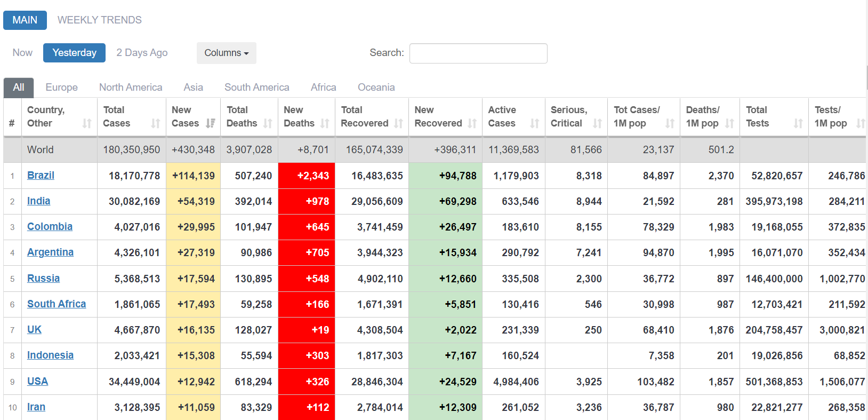The height and width of the screenshot is (420, 868).
Task: Filter table to Europe tab
Action: tap(61, 88)
